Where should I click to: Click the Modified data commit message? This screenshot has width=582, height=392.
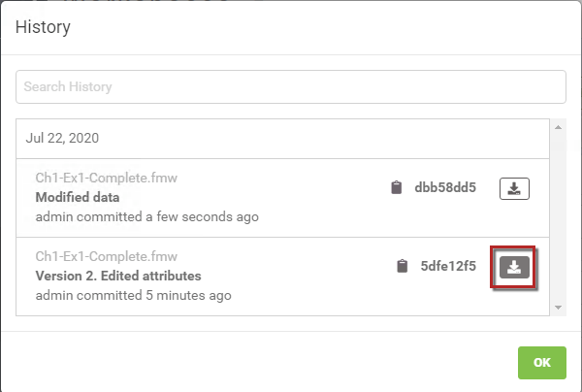coord(78,197)
